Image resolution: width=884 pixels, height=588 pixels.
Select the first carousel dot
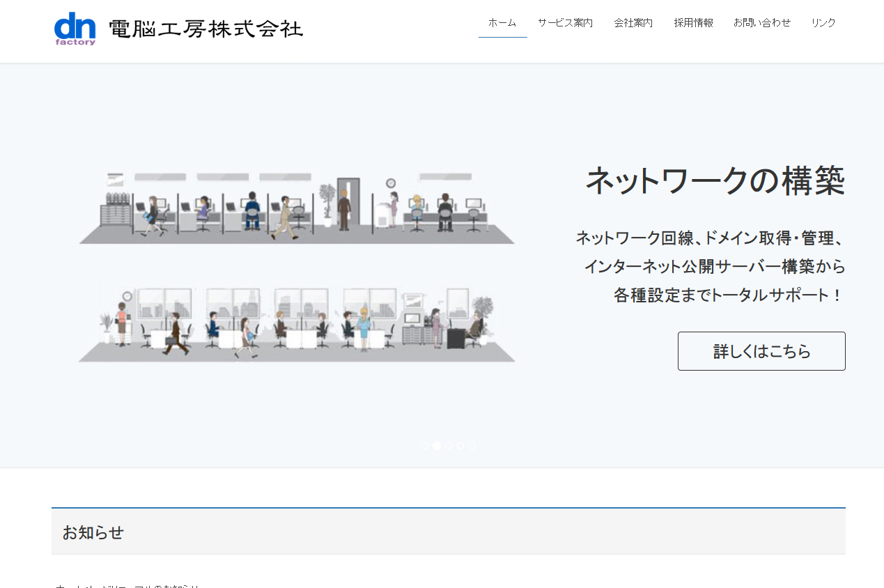425,446
